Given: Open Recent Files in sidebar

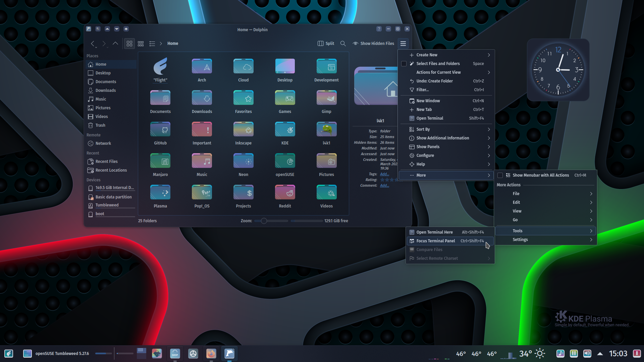Looking at the screenshot, I should click(x=111, y=162).
